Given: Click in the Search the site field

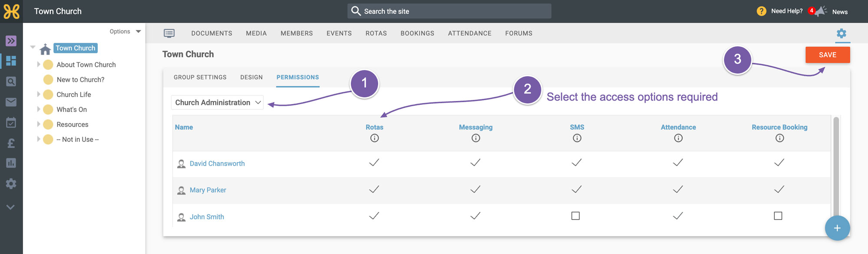Looking at the screenshot, I should [x=449, y=11].
